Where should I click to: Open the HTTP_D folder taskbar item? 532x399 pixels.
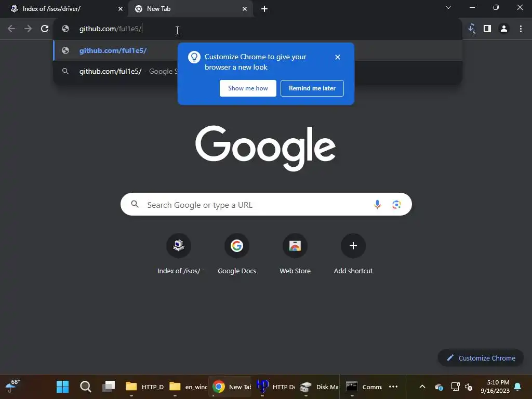[x=144, y=387]
